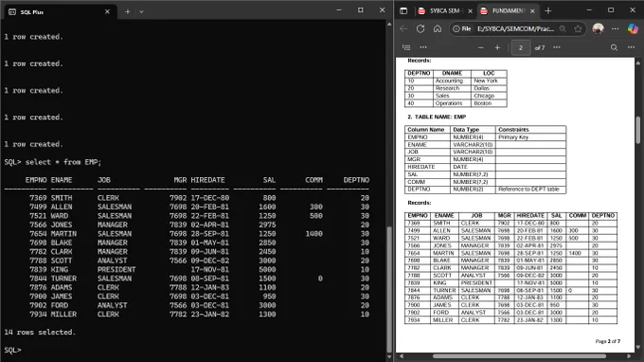Click 'TABLE NAME: EMP' heading in PDF

click(440, 117)
